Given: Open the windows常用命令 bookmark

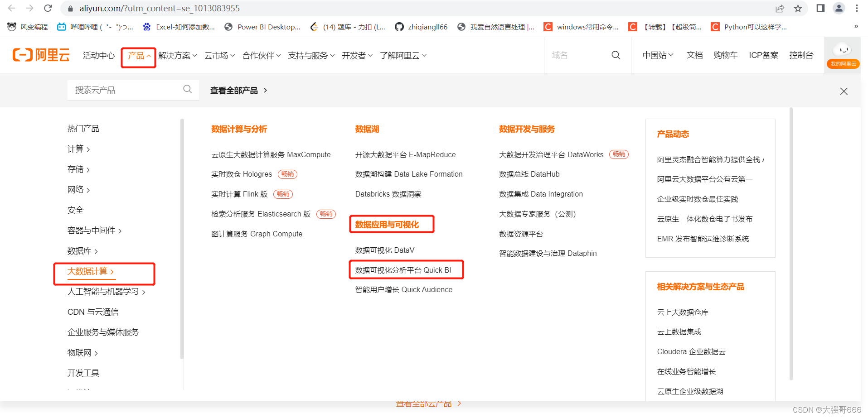Looking at the screenshot, I should (581, 27).
